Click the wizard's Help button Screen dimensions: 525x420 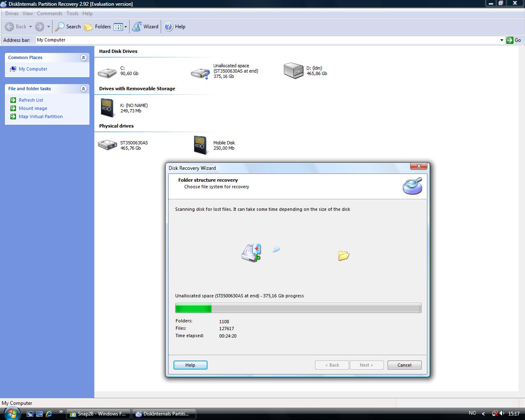[190, 365]
